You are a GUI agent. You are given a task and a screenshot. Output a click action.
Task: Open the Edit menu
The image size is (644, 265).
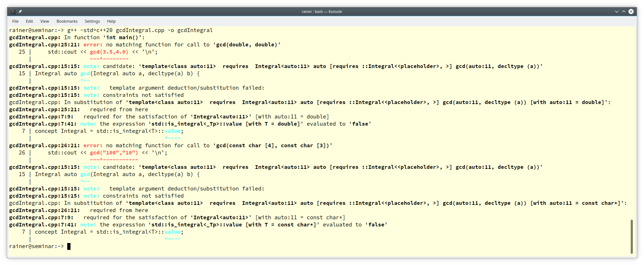coord(29,21)
